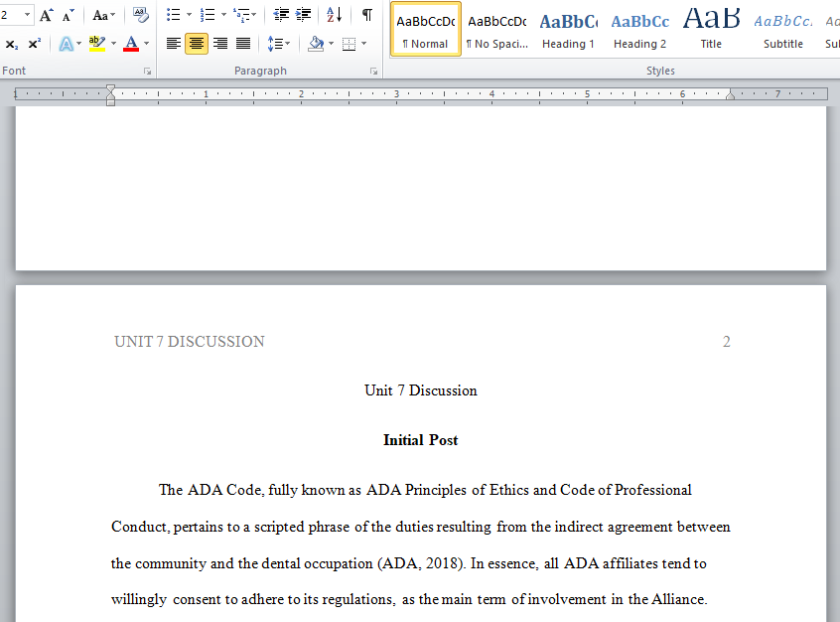Apply the Heading 1 style
Screen dimensions: 840x622
click(x=568, y=29)
